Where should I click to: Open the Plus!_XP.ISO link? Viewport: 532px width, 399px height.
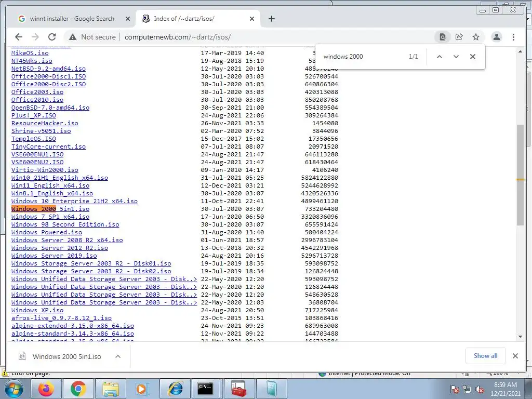(x=34, y=115)
